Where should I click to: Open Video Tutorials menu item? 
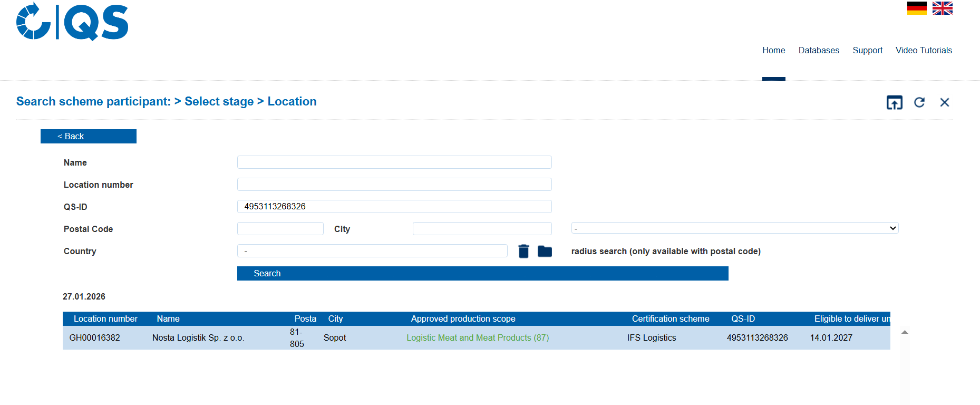[x=924, y=51]
